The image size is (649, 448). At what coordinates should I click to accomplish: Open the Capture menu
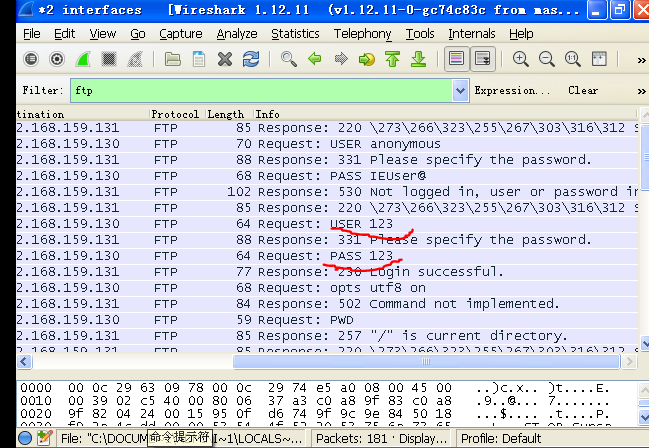181,34
